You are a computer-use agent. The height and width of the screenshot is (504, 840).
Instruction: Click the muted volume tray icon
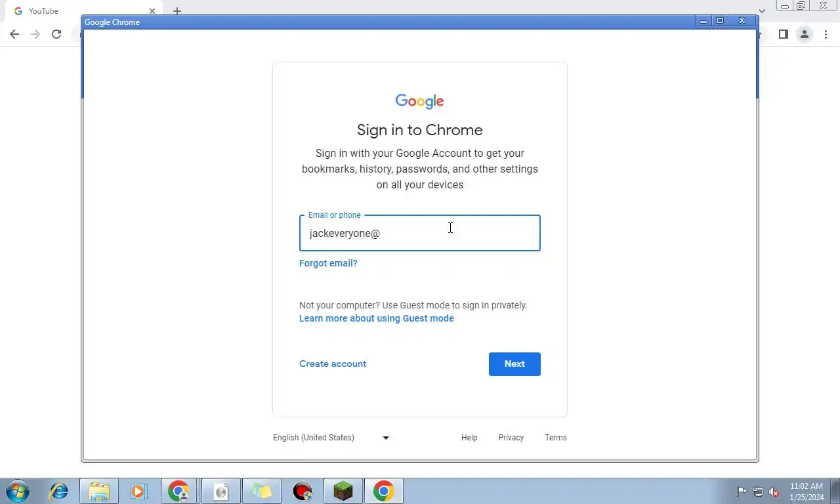coord(774,492)
